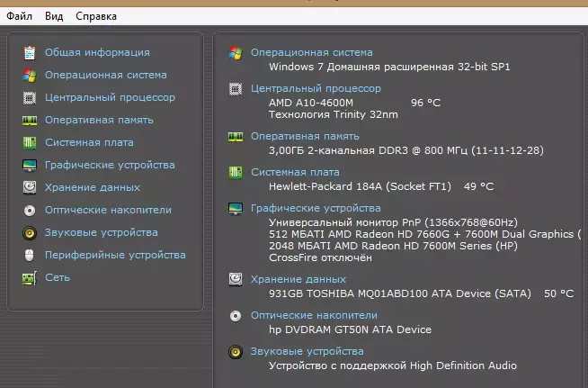Click the hp DVDRAM GT50N ATA Device text
This screenshot has height=388, width=588.
coord(351,329)
